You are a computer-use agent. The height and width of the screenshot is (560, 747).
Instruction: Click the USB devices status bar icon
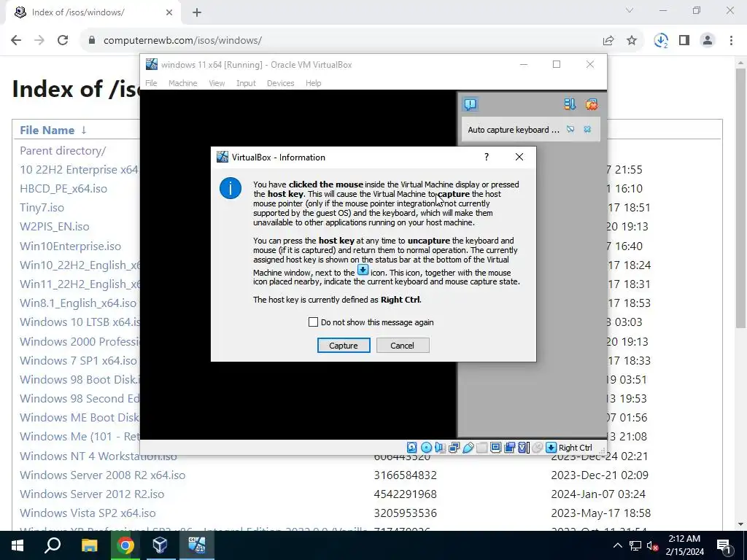pyautogui.click(x=468, y=448)
